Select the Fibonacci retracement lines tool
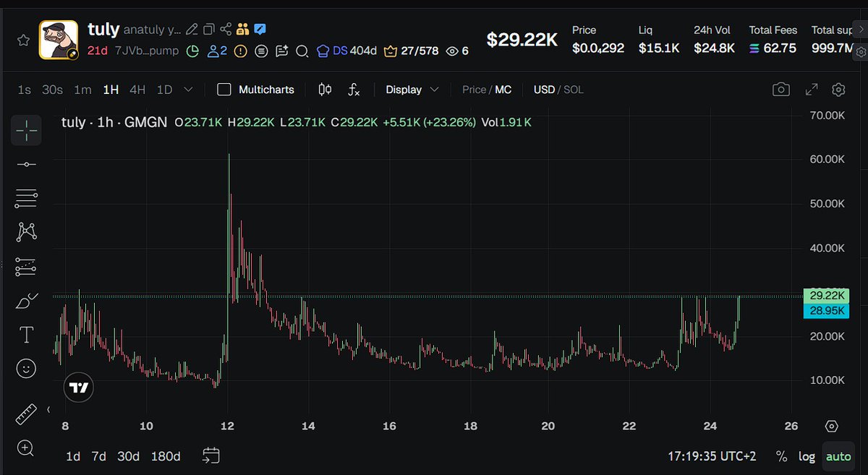Viewport: 868px width, 475px height. tap(26, 198)
